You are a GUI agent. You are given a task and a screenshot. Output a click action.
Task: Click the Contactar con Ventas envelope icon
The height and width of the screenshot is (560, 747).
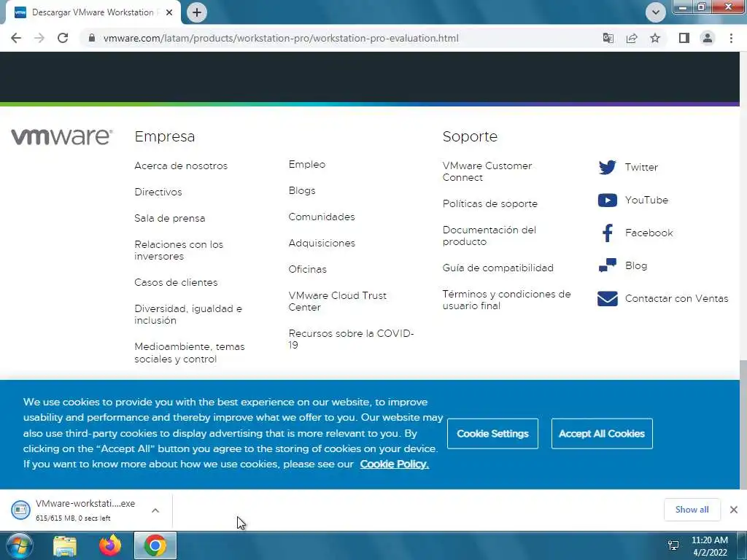tap(608, 298)
